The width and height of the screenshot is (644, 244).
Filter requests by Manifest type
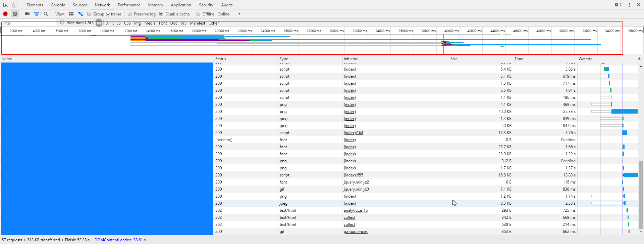tap(198, 23)
